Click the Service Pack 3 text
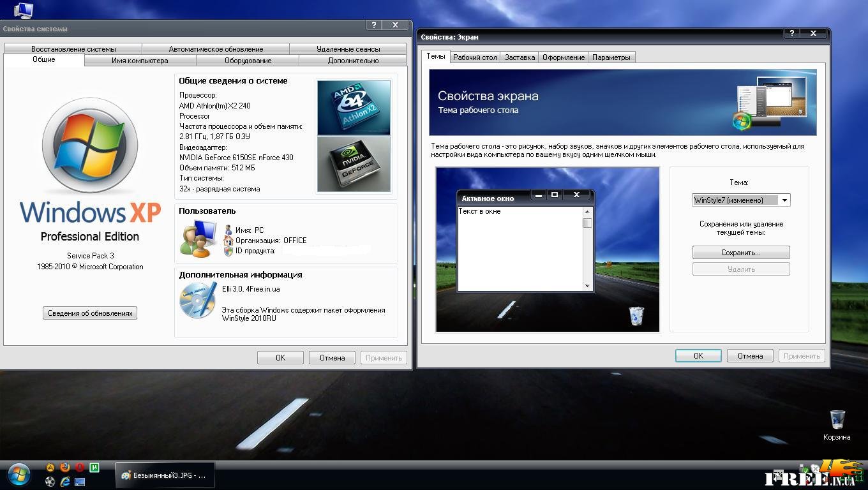The height and width of the screenshot is (490, 868). 90,256
